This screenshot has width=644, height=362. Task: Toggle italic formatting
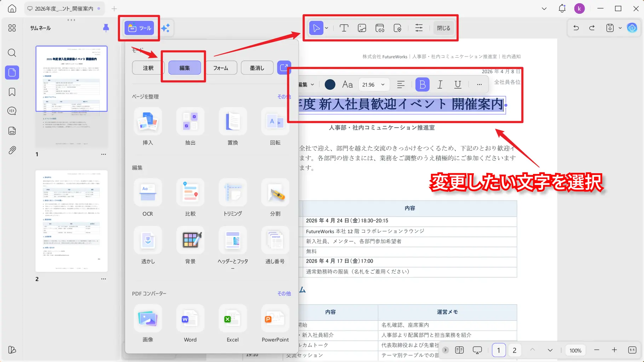click(x=440, y=84)
